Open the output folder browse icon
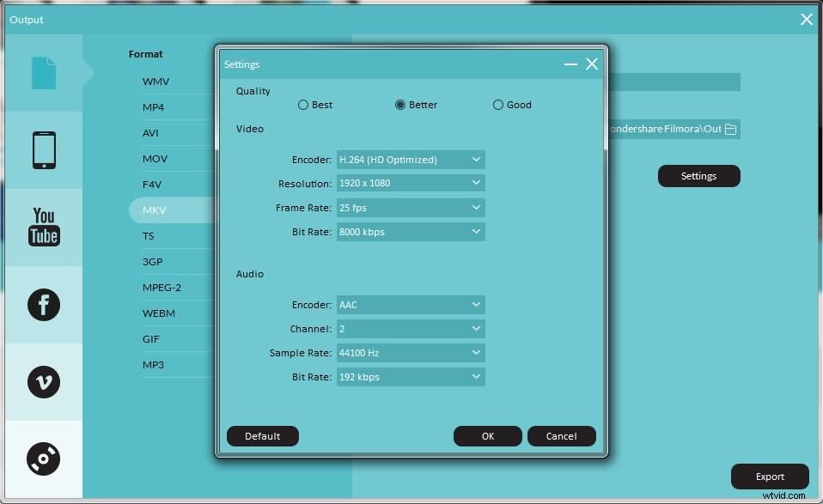823x504 pixels. click(731, 129)
